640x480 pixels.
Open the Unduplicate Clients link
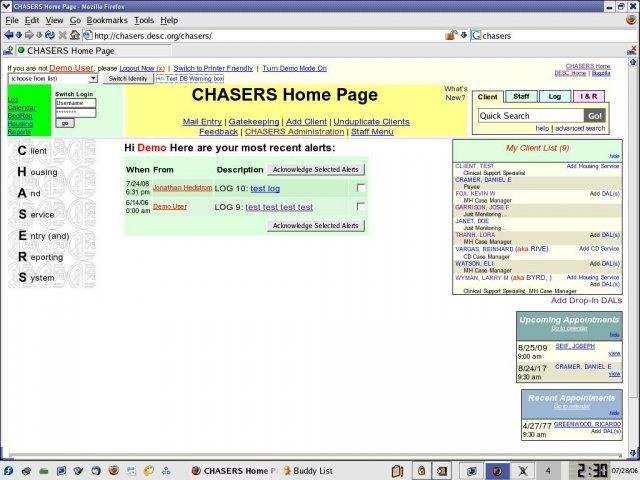coord(371,122)
